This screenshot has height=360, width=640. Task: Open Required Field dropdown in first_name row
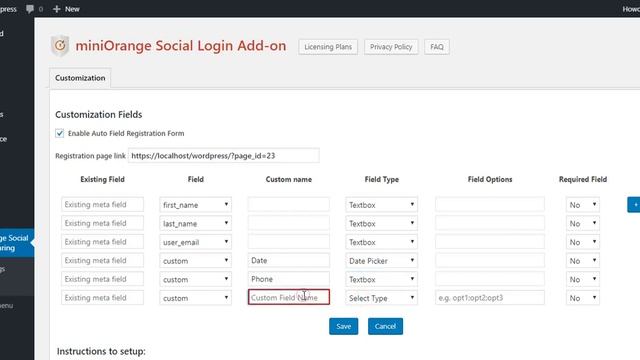click(582, 204)
